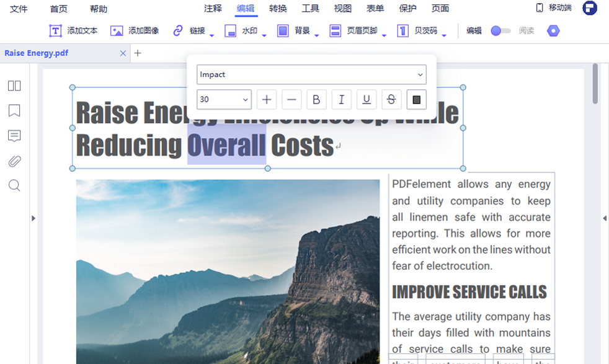Viewport: 609px width, 364px height.
Task: Open the attachments paperclip panel
Action: (14, 161)
